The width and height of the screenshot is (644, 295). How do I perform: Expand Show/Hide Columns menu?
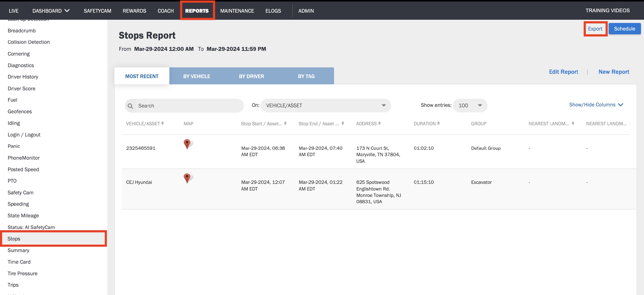(596, 105)
